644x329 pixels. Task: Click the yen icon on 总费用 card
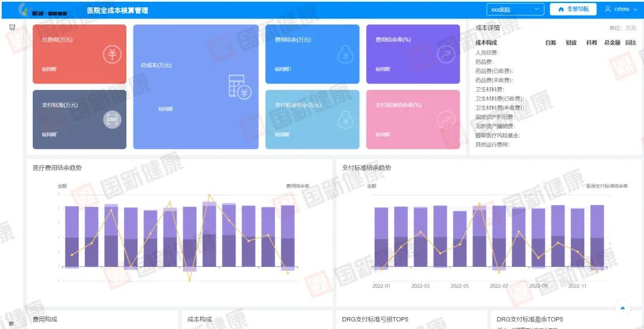112,54
